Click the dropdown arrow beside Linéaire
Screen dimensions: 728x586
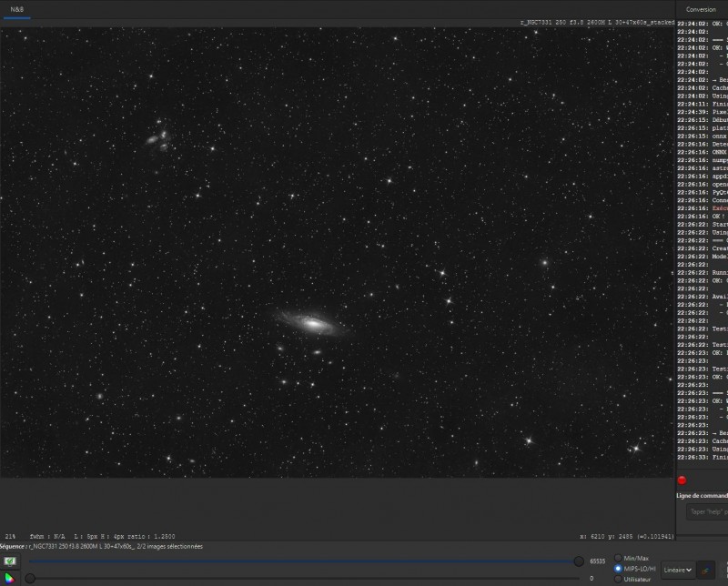point(689,570)
